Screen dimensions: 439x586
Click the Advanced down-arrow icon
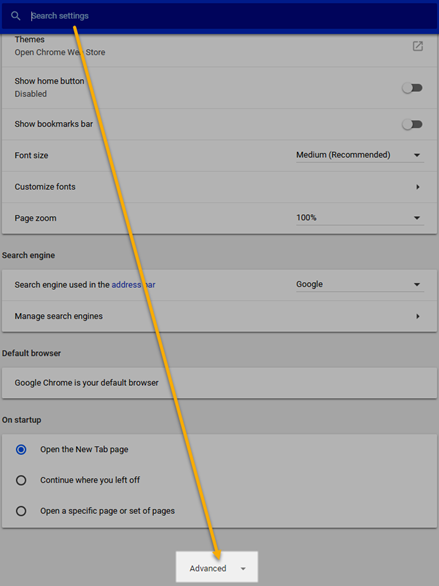[x=243, y=569]
